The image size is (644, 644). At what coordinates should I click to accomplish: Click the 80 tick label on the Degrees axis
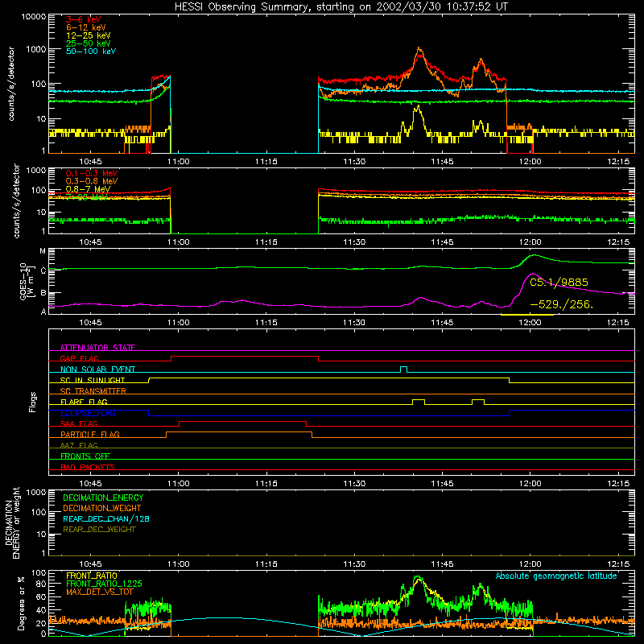(41, 584)
